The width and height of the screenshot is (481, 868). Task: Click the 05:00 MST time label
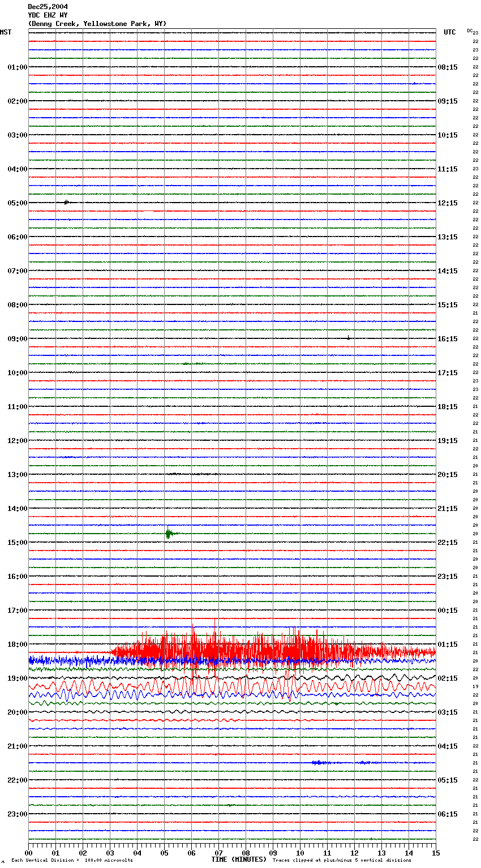point(17,203)
